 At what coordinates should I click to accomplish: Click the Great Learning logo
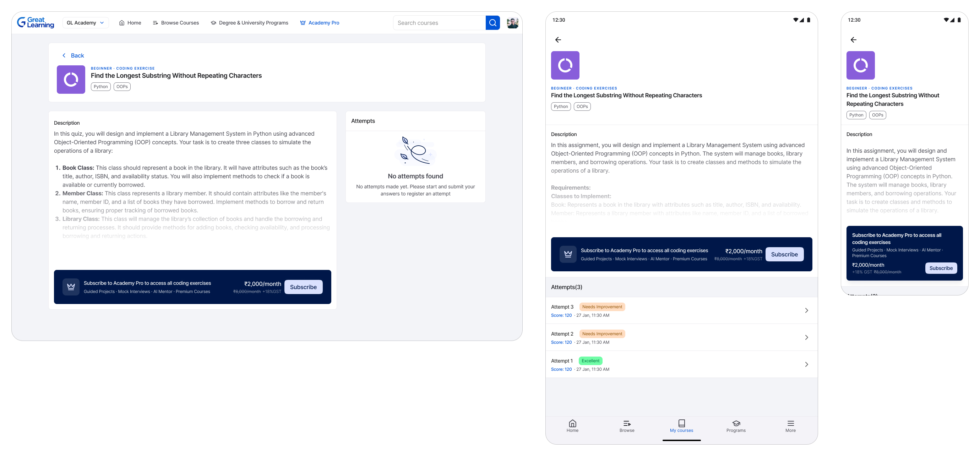(x=36, y=23)
